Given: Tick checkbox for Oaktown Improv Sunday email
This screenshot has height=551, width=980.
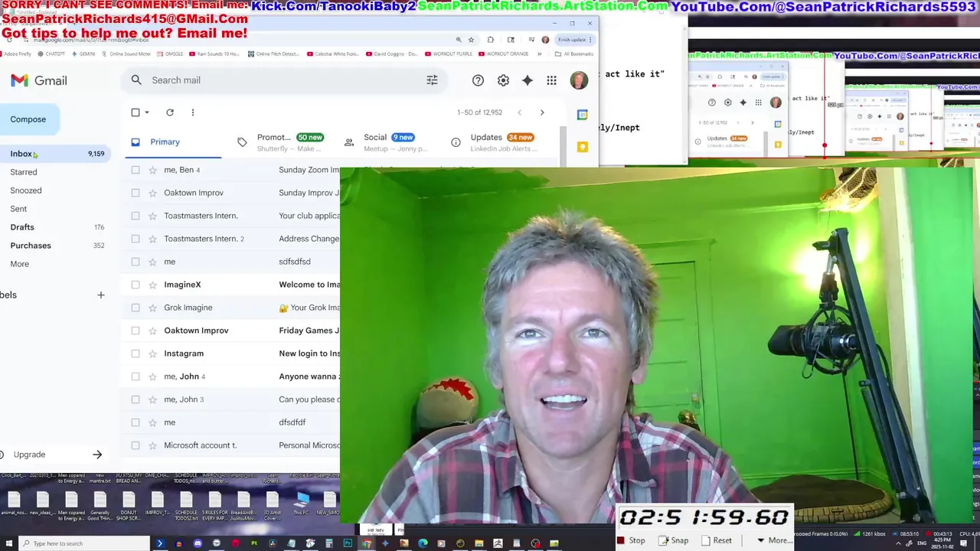Looking at the screenshot, I should tap(136, 193).
